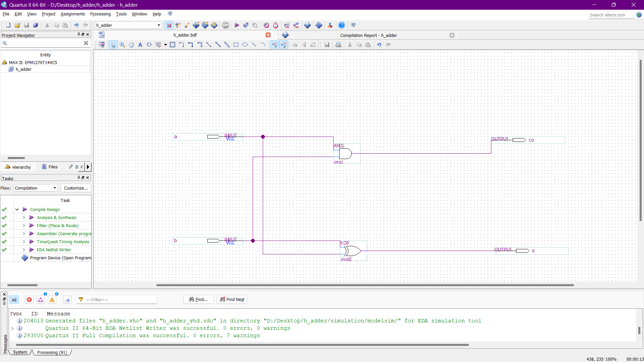Click the Save All icon
Image resolution: width=644 pixels, height=362 pixels.
[36, 25]
